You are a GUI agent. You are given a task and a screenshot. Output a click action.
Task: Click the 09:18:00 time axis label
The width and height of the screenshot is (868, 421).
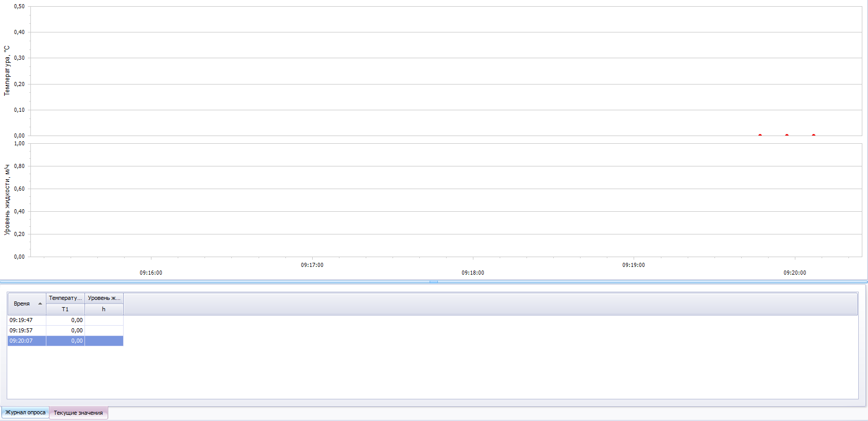472,273
